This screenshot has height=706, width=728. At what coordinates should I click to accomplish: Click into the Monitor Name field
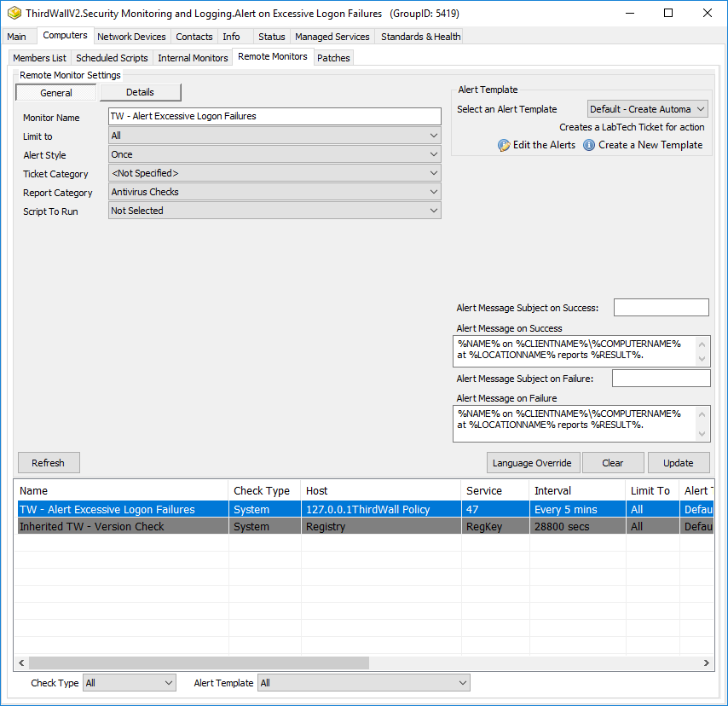click(274, 116)
